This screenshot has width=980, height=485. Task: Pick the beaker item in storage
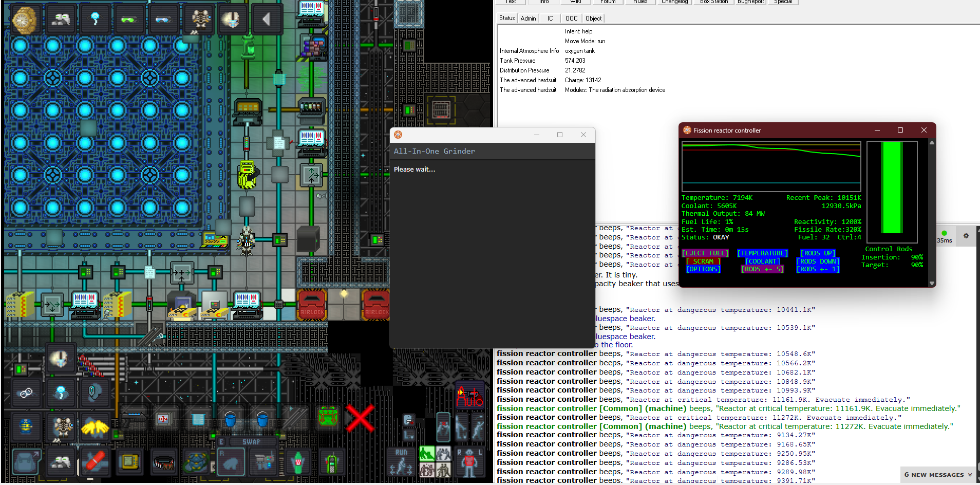pos(198,419)
